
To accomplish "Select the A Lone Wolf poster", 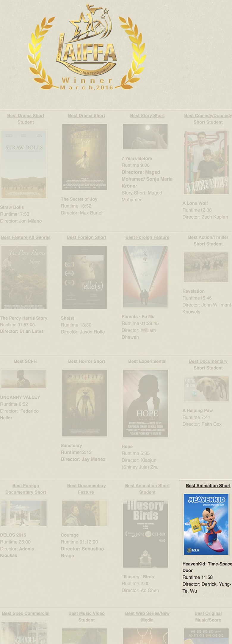I will 206,162.
